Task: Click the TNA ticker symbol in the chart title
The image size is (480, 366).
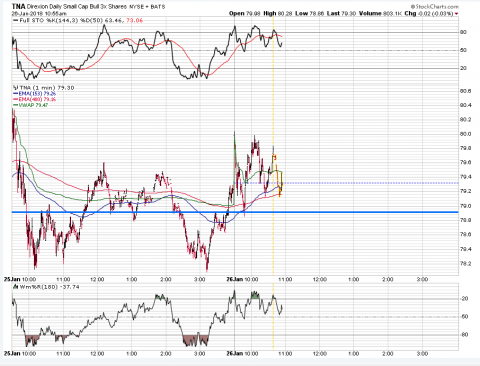Action: 18,6
